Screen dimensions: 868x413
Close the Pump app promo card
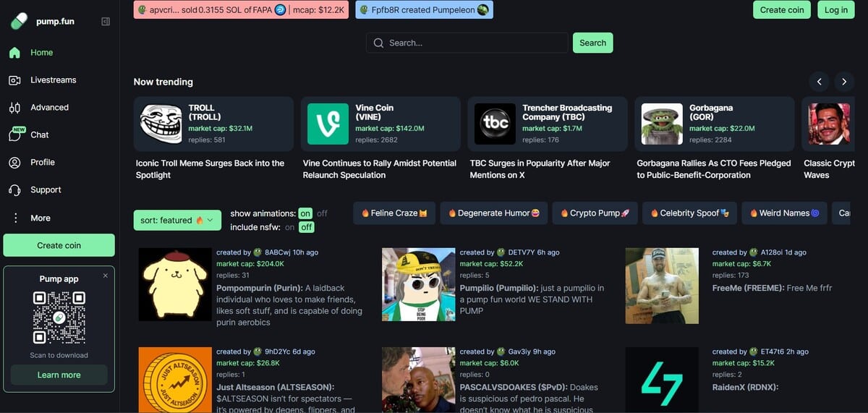pyautogui.click(x=105, y=276)
